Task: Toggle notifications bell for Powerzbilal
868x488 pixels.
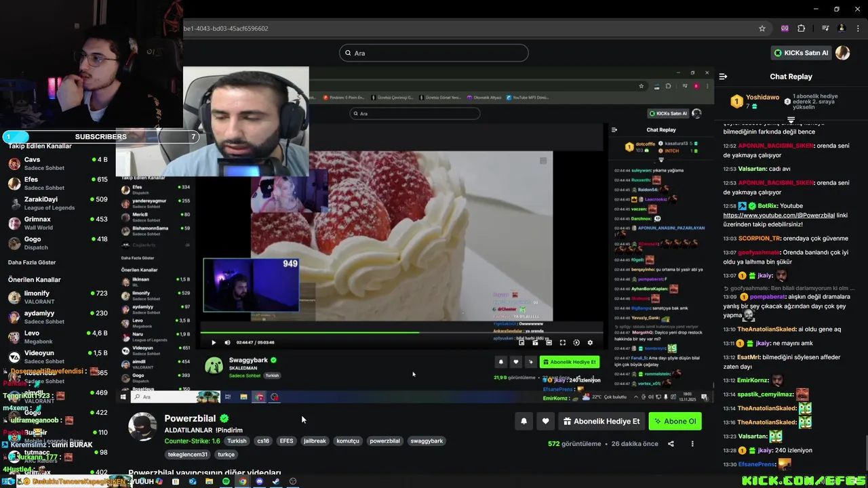Action: coord(524,421)
